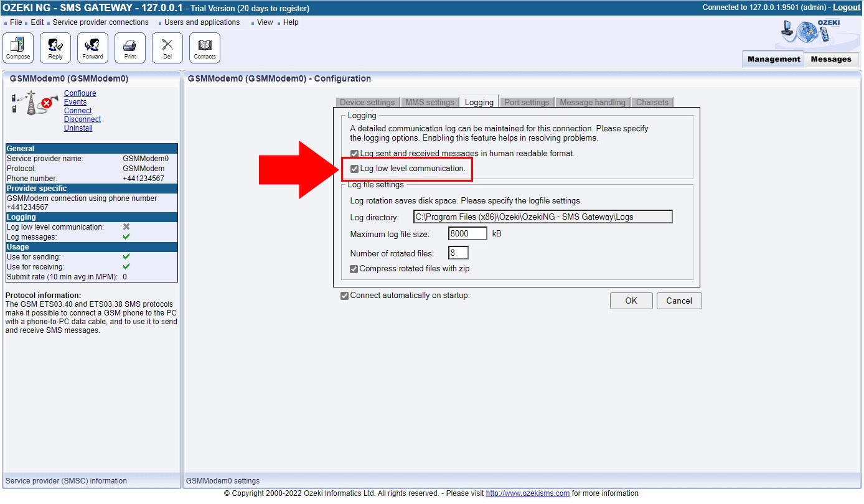864x504 pixels.
Task: Click the Del toolbar icon
Action: [167, 48]
